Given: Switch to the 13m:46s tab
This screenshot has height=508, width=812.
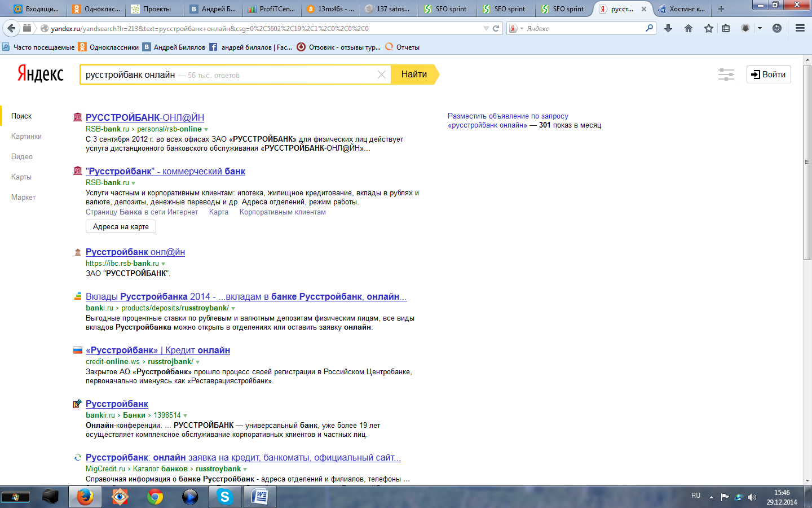Looking at the screenshot, I should (330, 9).
